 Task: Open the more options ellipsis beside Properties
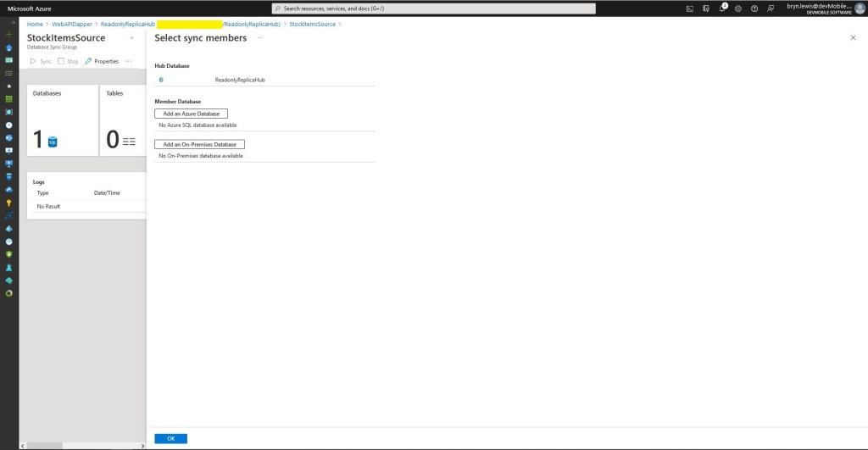[x=129, y=61]
